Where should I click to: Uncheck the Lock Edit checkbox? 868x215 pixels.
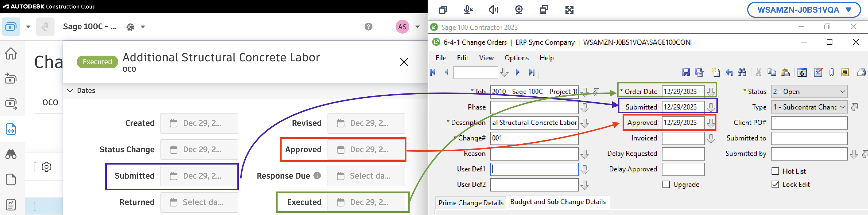(775, 184)
